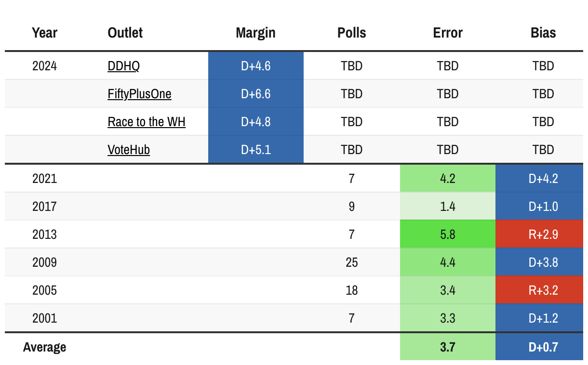Open the Race to the WH link
588x365 pixels.
pos(147,122)
